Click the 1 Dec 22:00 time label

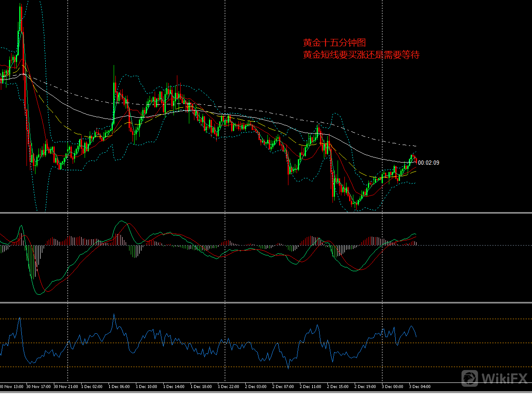tap(229, 387)
